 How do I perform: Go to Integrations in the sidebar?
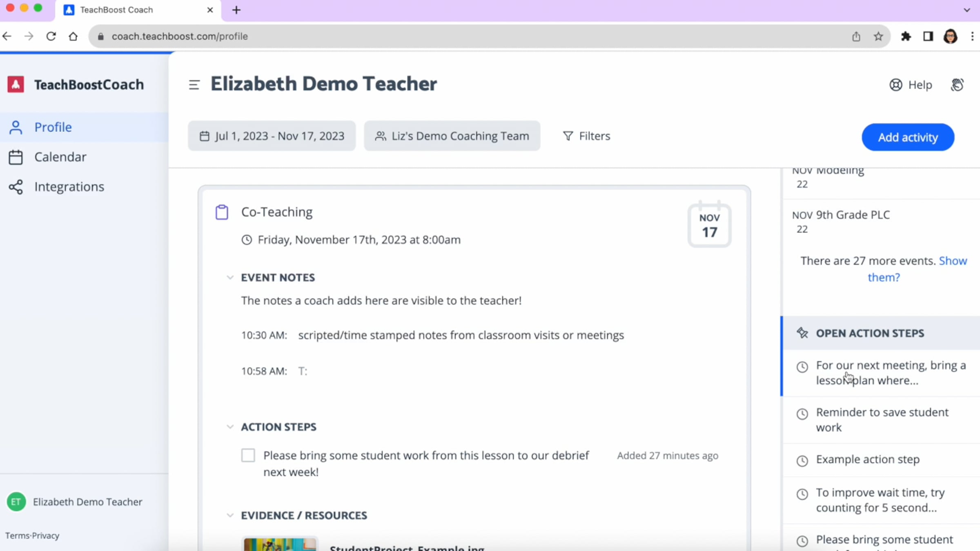point(69,187)
